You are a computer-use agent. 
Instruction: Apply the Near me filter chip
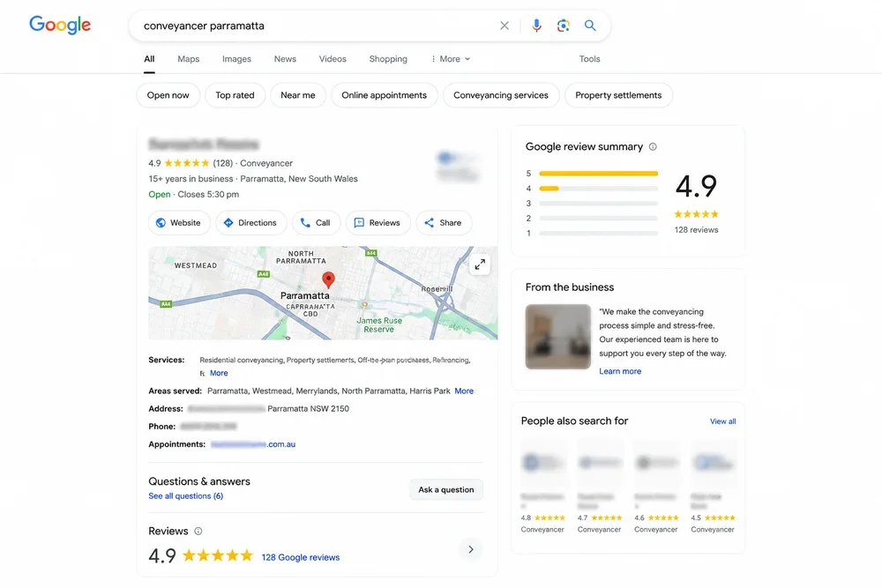pyautogui.click(x=298, y=95)
